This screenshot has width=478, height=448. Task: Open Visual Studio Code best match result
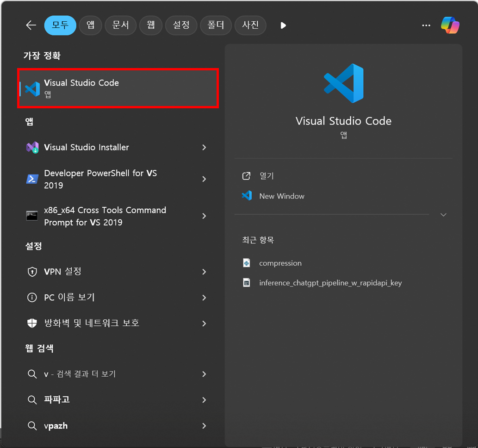(118, 88)
